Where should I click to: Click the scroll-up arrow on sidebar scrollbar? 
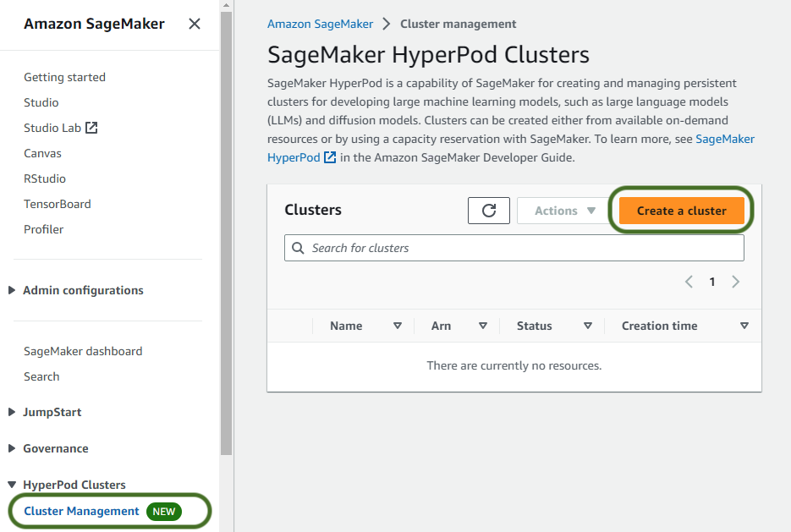[226, 5]
